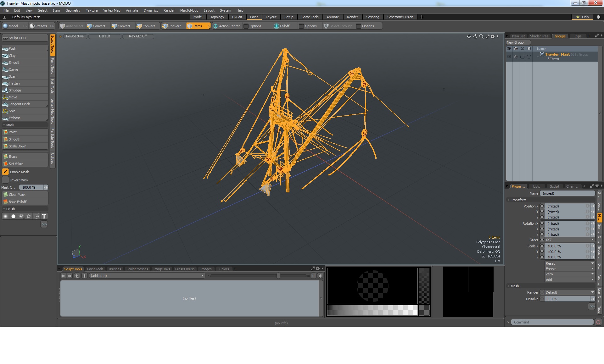604x364 pixels.
Task: Click the Set Value button
Action: tap(25, 164)
